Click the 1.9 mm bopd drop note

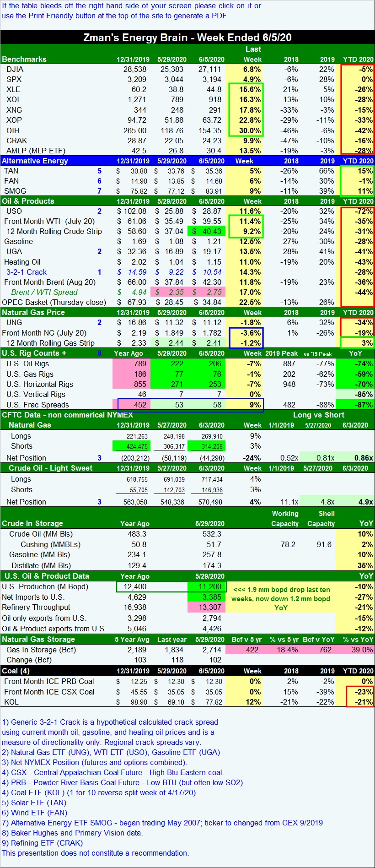tap(281, 598)
